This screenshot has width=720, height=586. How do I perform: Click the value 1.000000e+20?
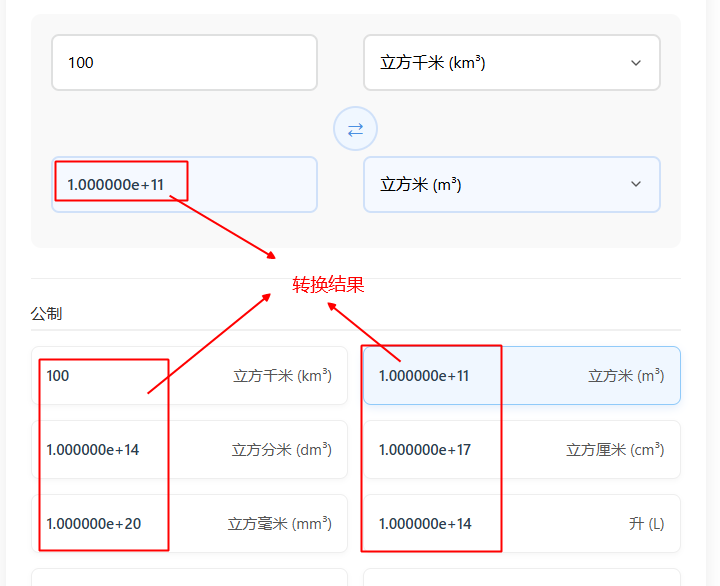[94, 524]
